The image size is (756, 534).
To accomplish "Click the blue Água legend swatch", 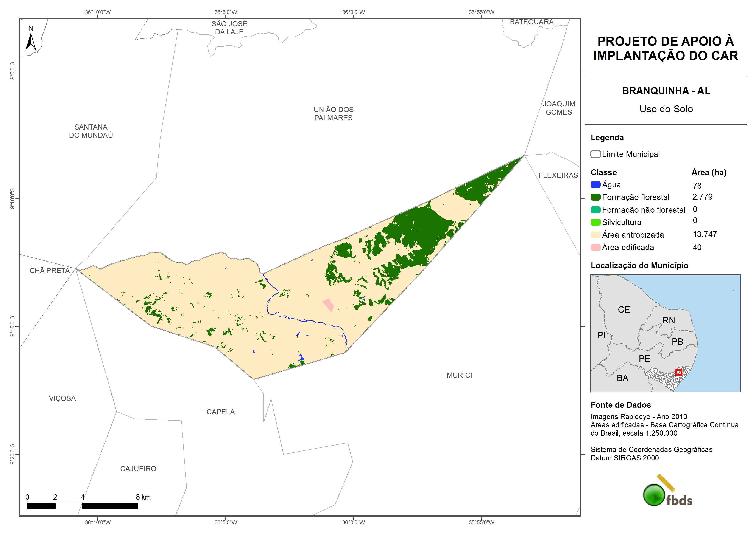I will pyautogui.click(x=595, y=185).
